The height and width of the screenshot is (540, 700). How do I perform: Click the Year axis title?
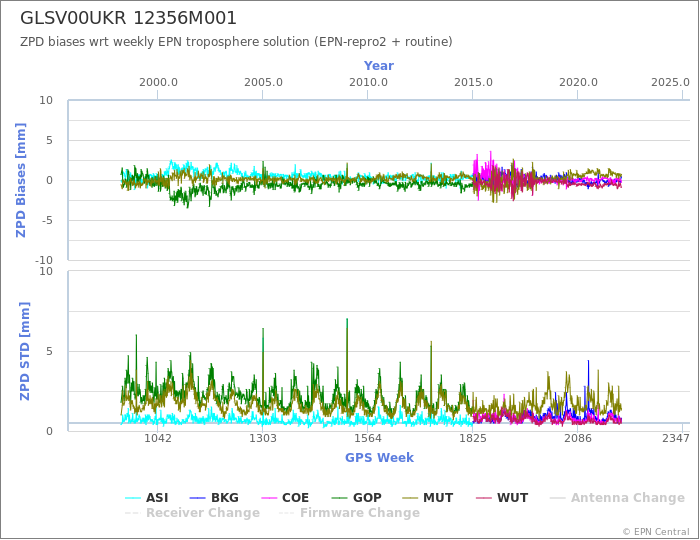click(379, 66)
